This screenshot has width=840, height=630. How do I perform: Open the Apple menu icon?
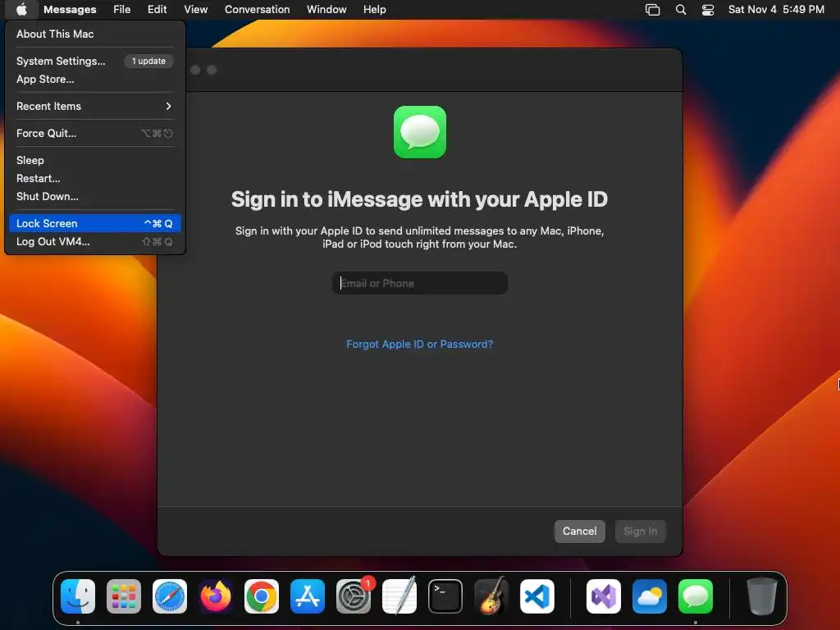(x=21, y=10)
